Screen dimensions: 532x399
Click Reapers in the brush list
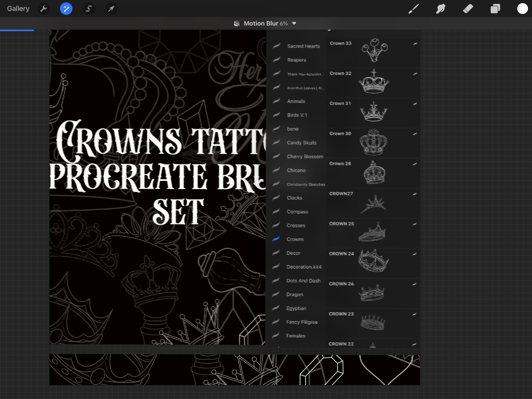point(297,60)
